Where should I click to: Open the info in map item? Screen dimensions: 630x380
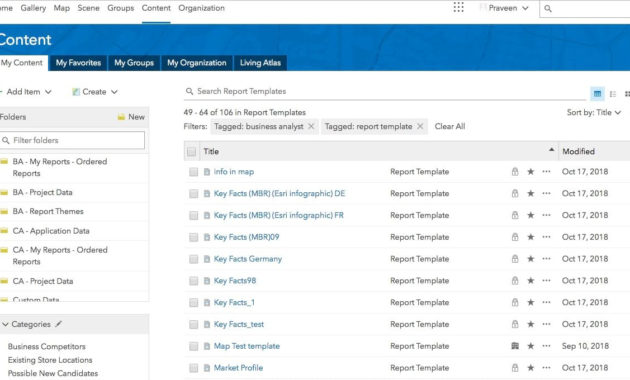coord(234,172)
